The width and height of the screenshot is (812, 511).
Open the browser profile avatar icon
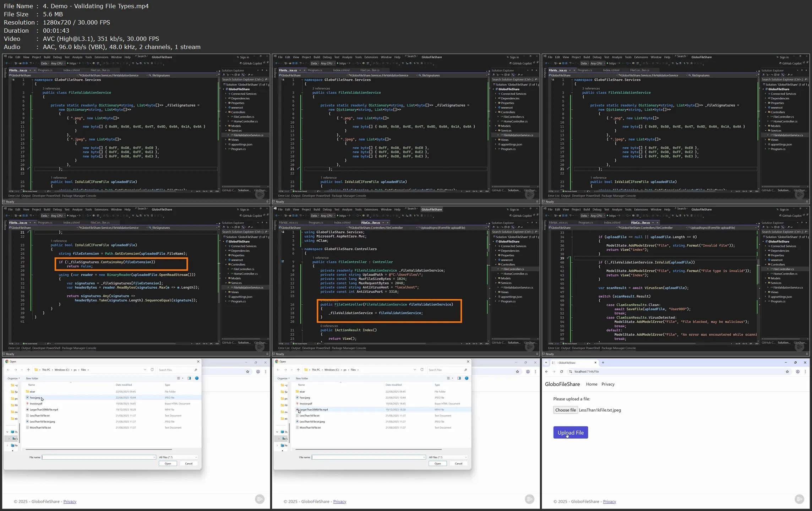click(x=797, y=372)
